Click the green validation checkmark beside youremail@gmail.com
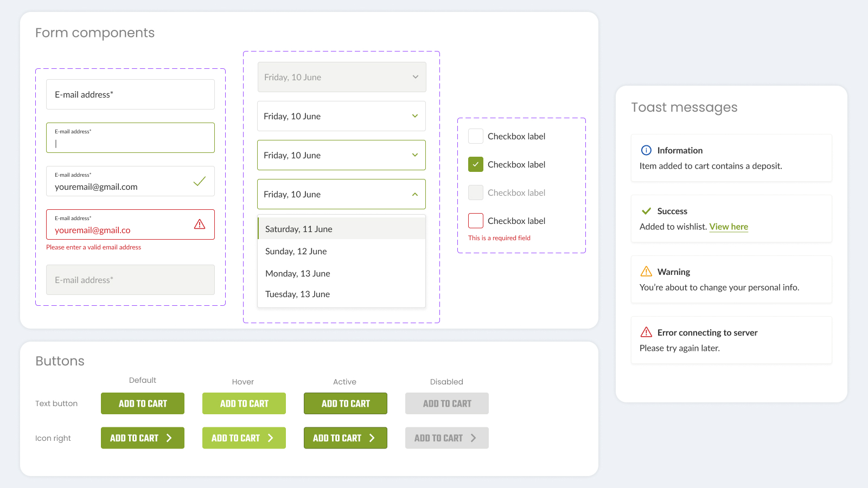Screen dimensions: 868x488 pos(200,181)
